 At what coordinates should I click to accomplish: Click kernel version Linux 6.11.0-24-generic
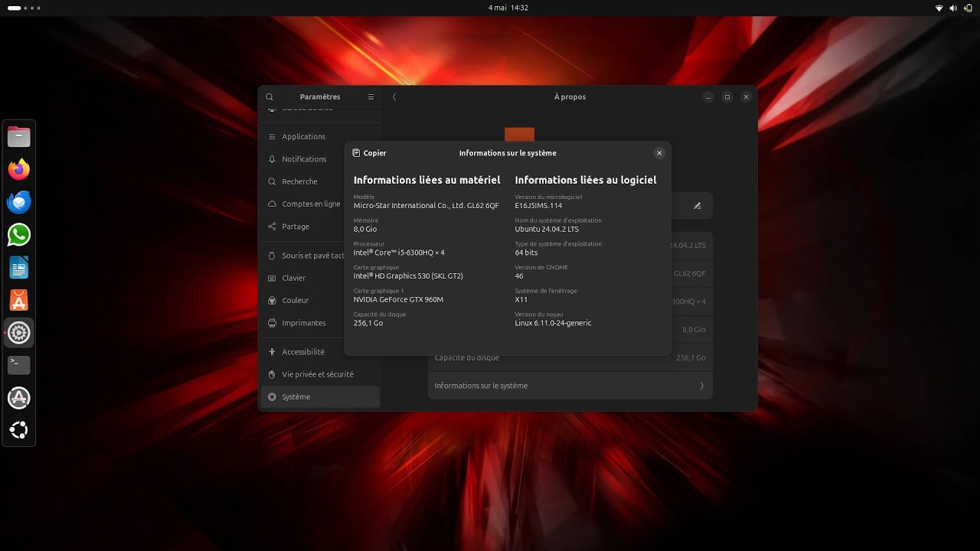click(x=553, y=323)
